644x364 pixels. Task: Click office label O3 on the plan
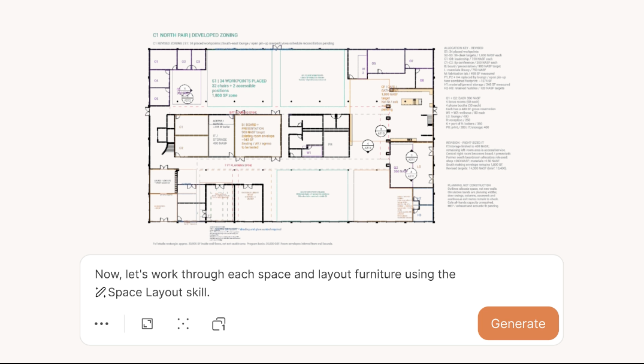click(x=198, y=62)
